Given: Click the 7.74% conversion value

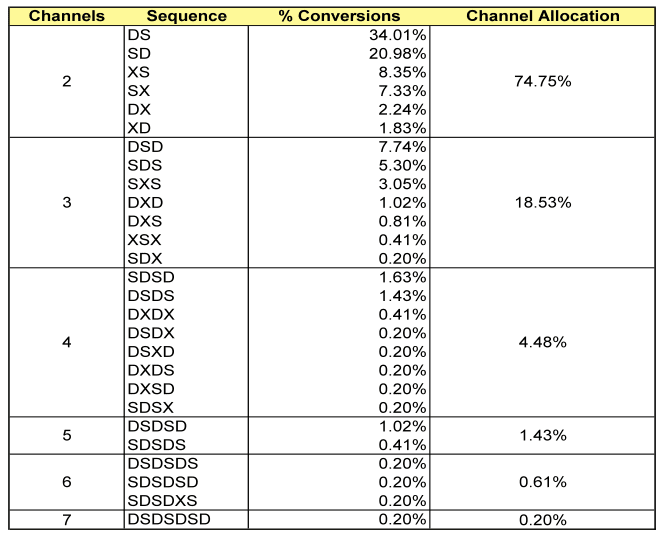Looking at the screenshot, I should coord(404,146).
